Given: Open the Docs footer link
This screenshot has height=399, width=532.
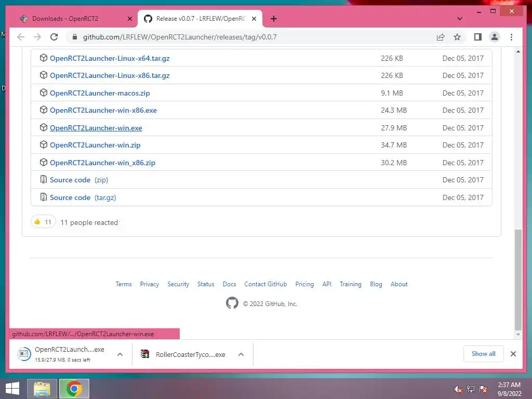Looking at the screenshot, I should [229, 284].
